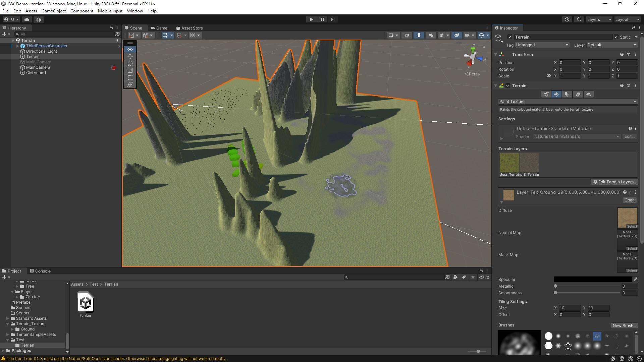Select the Moss_Terrain layer thumbnail
The height and width of the screenshot is (362, 644).
509,163
